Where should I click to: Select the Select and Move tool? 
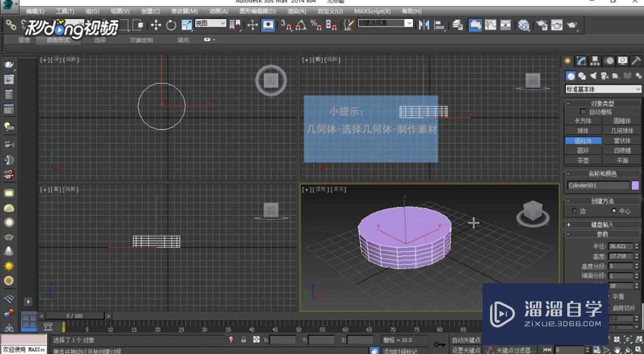click(156, 25)
